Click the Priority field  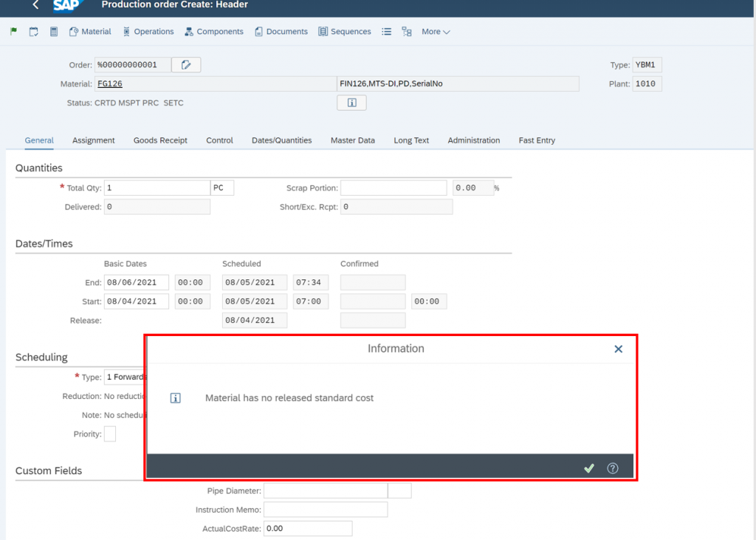pyautogui.click(x=110, y=434)
